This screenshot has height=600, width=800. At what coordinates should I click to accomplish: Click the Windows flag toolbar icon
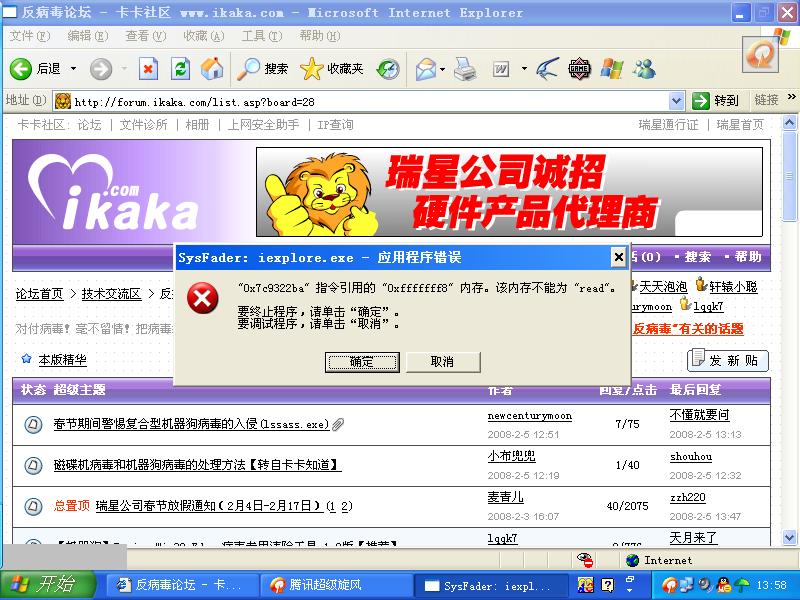(x=611, y=68)
